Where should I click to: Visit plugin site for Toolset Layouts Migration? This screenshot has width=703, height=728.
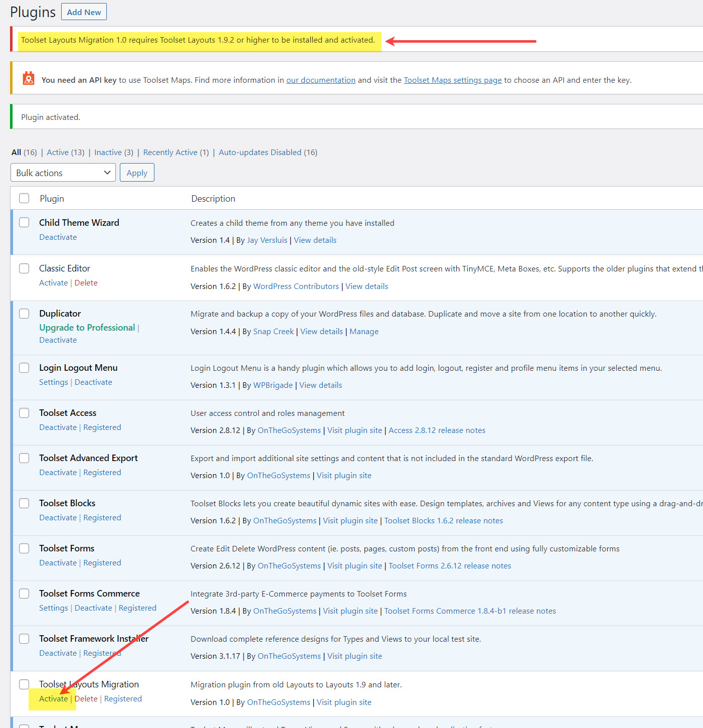[x=344, y=702]
